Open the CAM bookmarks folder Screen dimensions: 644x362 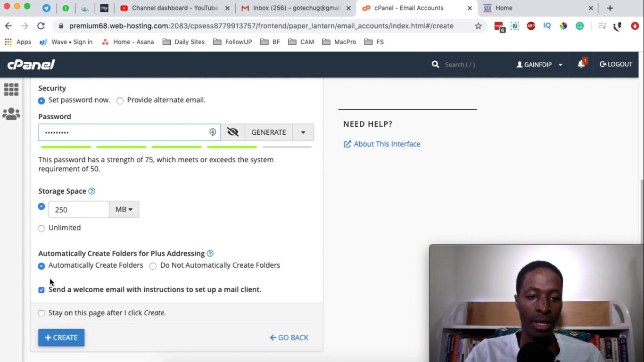[301, 42]
